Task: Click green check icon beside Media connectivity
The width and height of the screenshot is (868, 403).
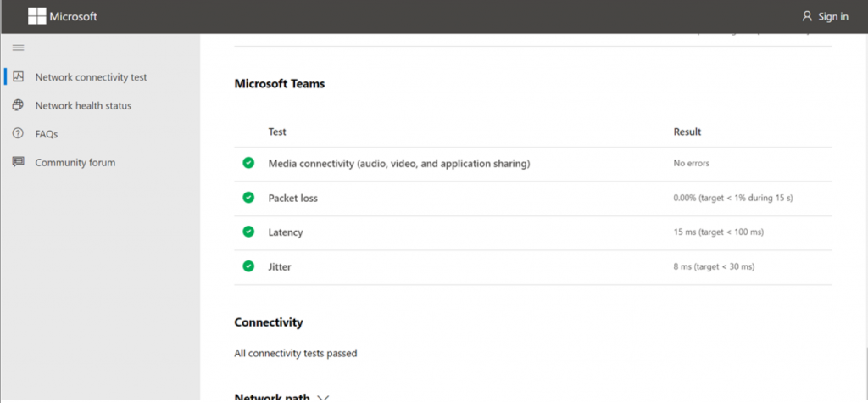Action: pos(248,163)
